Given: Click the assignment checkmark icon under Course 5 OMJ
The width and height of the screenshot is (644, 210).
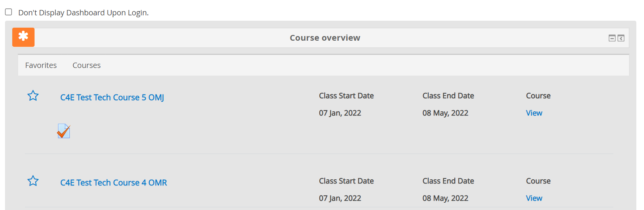Looking at the screenshot, I should coord(64,131).
